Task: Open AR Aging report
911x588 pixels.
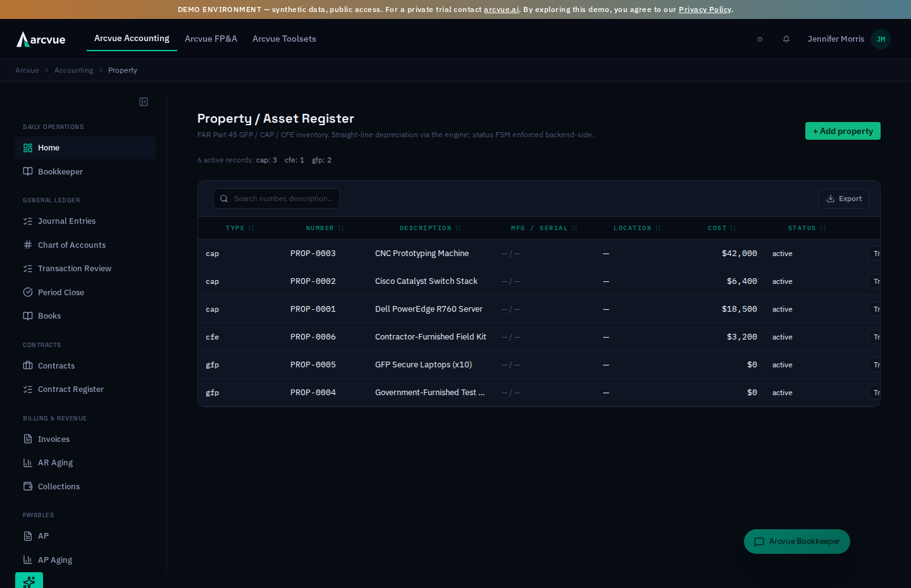Action: point(85,463)
